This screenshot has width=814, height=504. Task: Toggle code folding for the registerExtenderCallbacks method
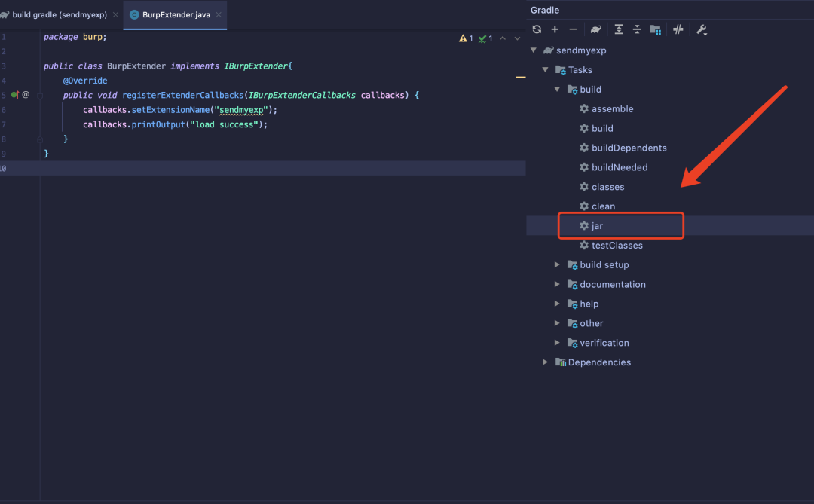(x=40, y=96)
